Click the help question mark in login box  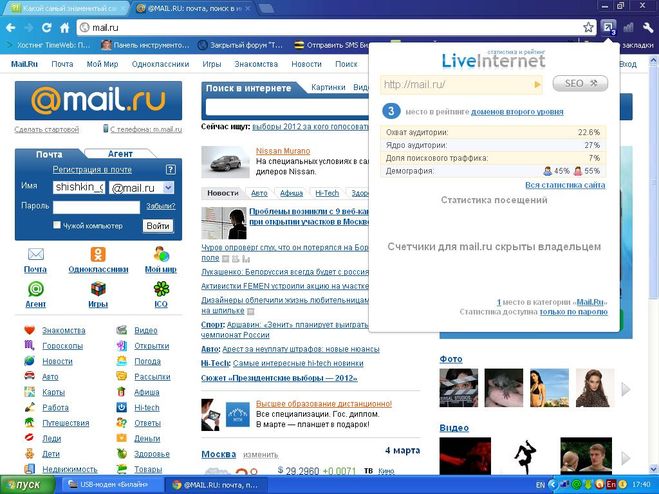170,169
